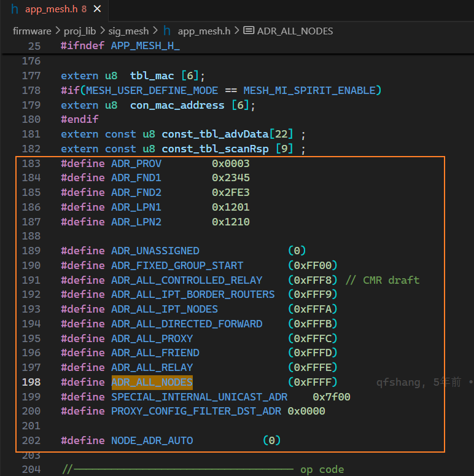The image size is (474, 476).
Task: Click the ADR_UNASSIGNED macro name
Action: click(x=155, y=251)
